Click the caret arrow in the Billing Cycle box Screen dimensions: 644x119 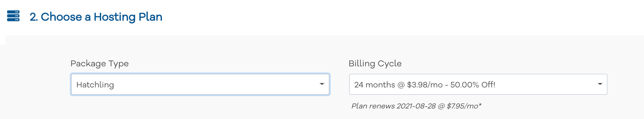tap(600, 84)
